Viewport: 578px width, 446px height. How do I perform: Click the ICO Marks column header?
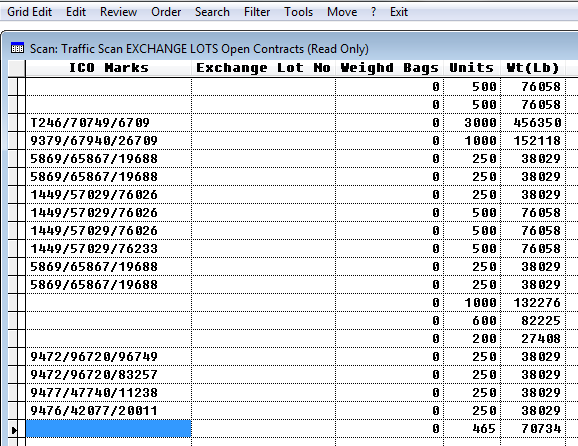[109, 68]
